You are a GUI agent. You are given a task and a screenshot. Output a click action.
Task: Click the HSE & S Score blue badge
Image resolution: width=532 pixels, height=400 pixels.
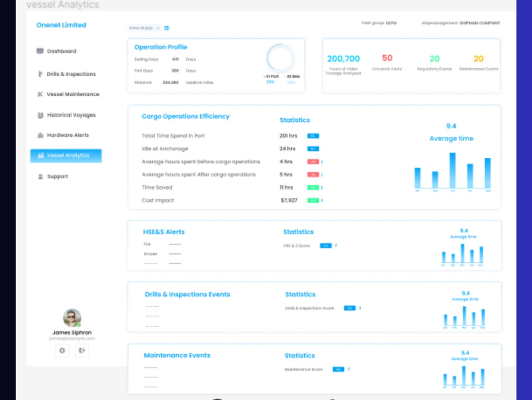326,246
